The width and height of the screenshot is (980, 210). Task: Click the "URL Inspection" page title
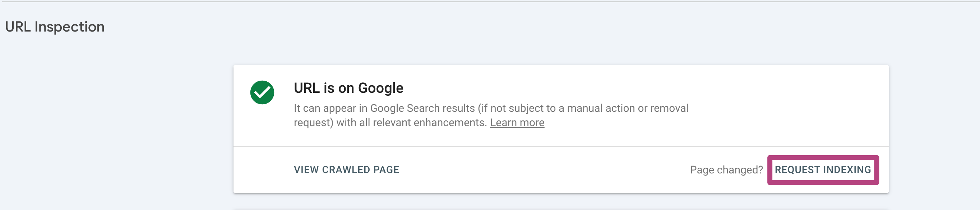[x=55, y=27]
